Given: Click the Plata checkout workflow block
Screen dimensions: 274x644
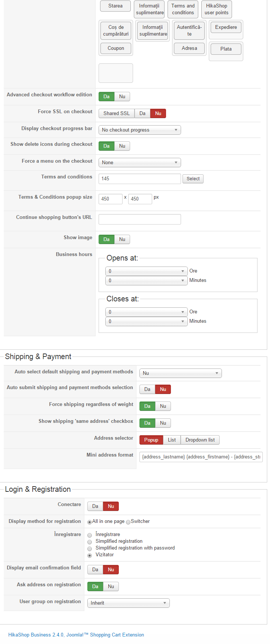Looking at the screenshot, I should click(x=226, y=49).
